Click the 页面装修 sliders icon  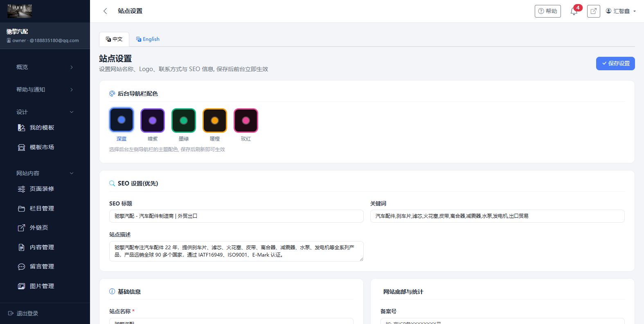pos(22,189)
